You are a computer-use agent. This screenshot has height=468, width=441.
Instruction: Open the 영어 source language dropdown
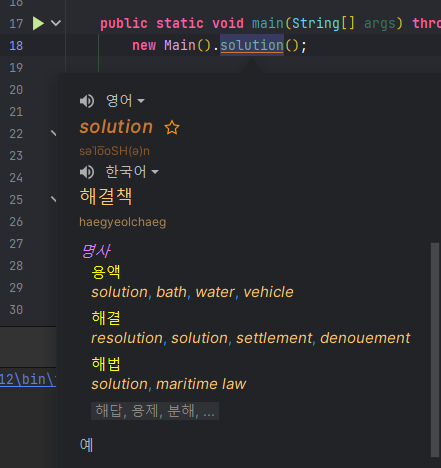click(x=125, y=100)
